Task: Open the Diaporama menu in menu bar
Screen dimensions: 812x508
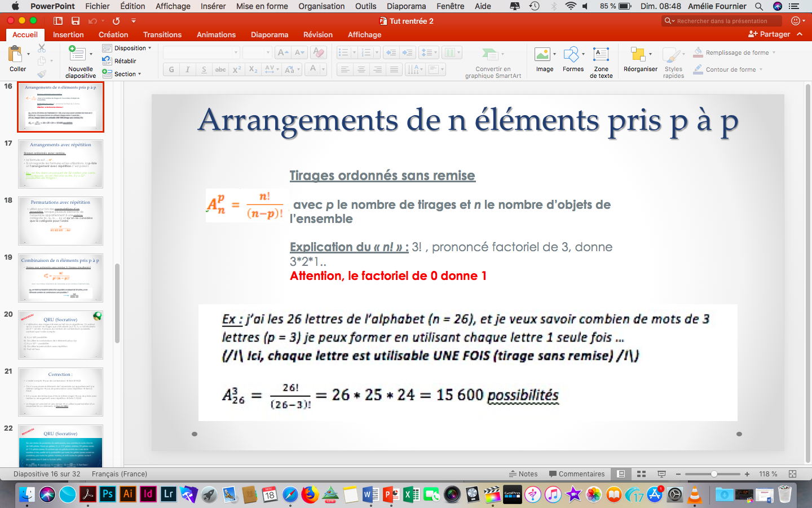Action: click(x=406, y=6)
